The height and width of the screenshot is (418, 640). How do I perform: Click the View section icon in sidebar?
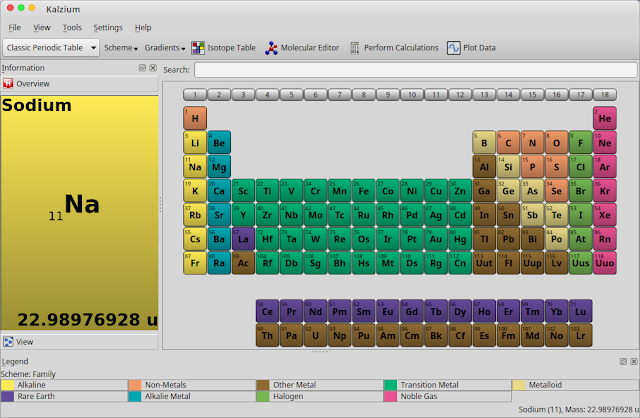tap(8, 342)
